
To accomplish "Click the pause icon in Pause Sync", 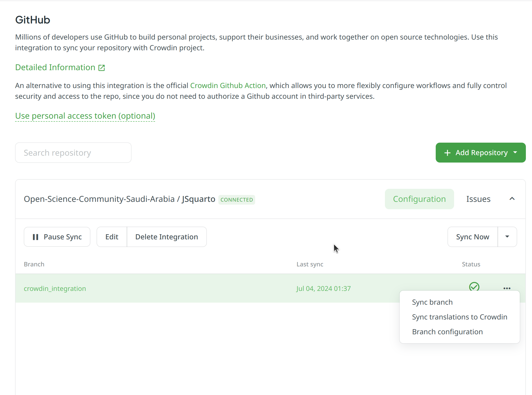I will 36,237.
